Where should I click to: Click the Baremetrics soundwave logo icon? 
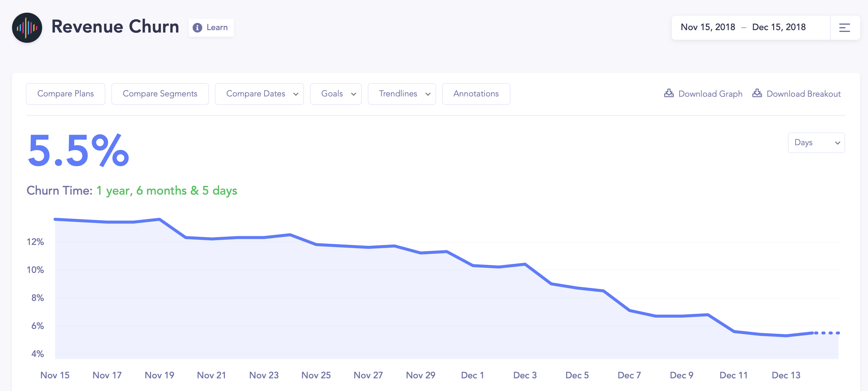27,28
